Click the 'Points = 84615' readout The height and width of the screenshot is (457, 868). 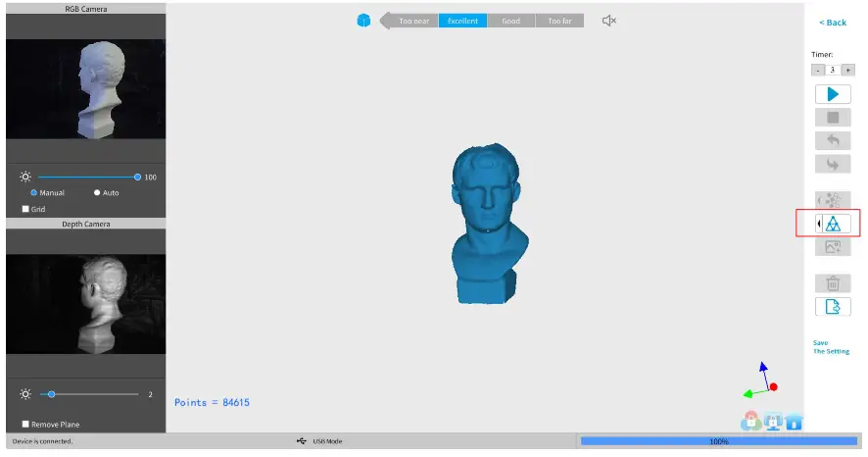coord(212,402)
